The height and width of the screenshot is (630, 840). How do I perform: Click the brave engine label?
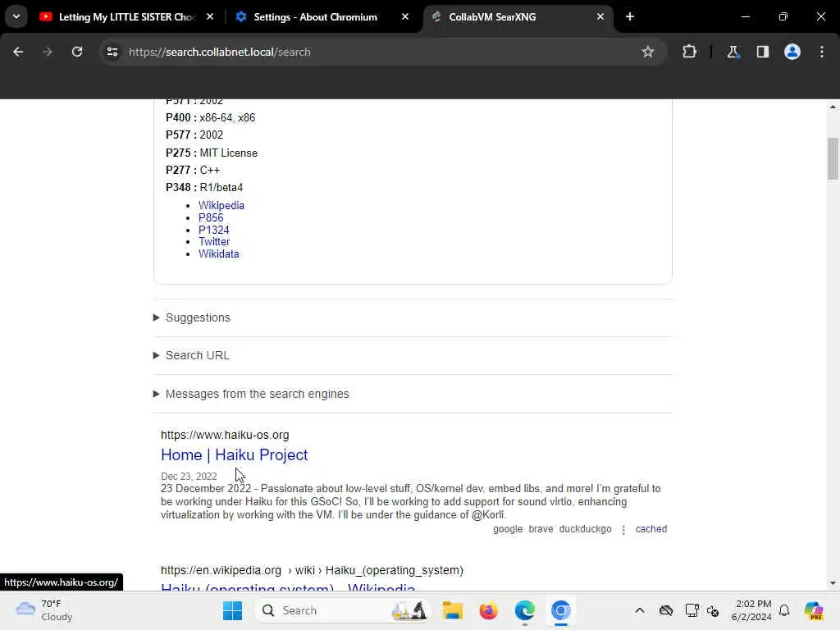tap(541, 529)
